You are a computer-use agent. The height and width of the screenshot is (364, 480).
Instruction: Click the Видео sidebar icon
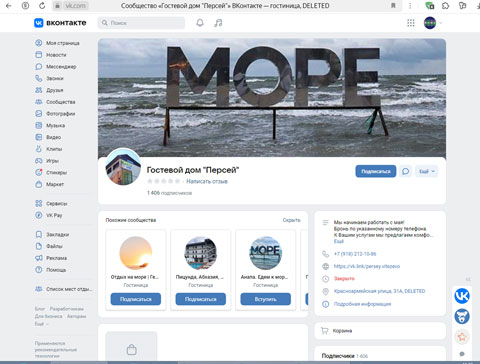39,137
